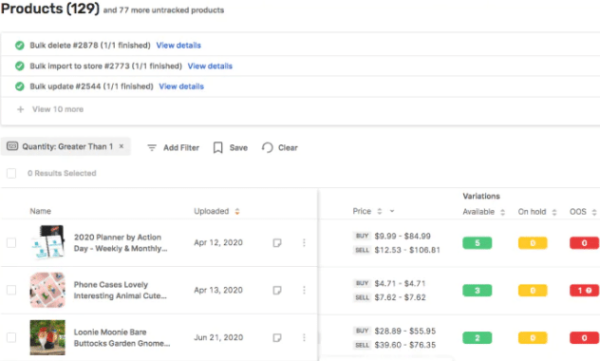Click the Clear reset icon
600x361 pixels.
point(267,148)
